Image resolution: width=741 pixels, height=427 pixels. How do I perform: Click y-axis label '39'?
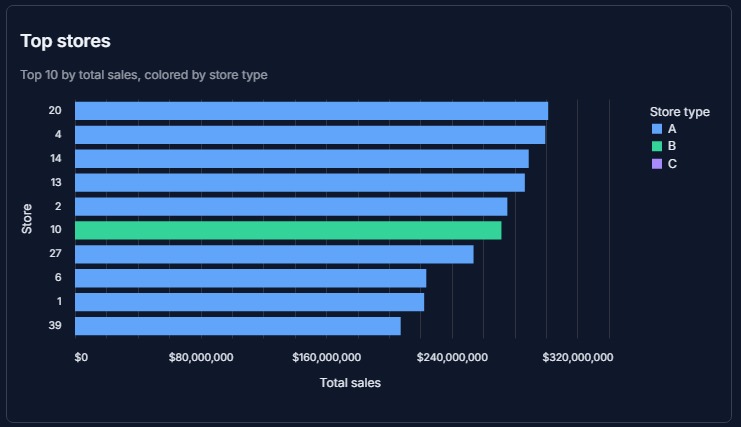pos(55,325)
